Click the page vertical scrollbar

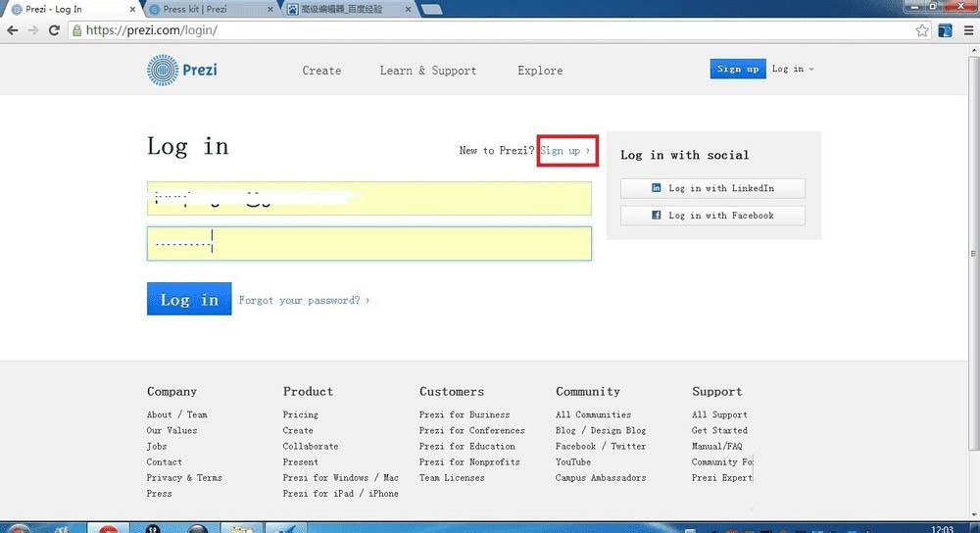coord(973,253)
